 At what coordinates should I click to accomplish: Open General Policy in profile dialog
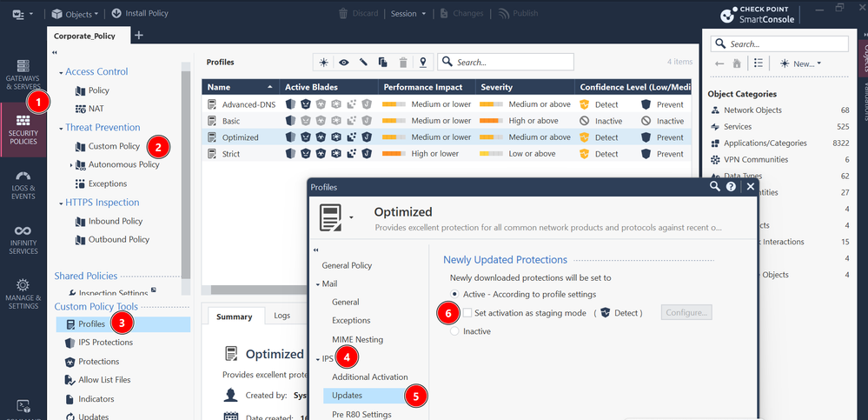[347, 265]
